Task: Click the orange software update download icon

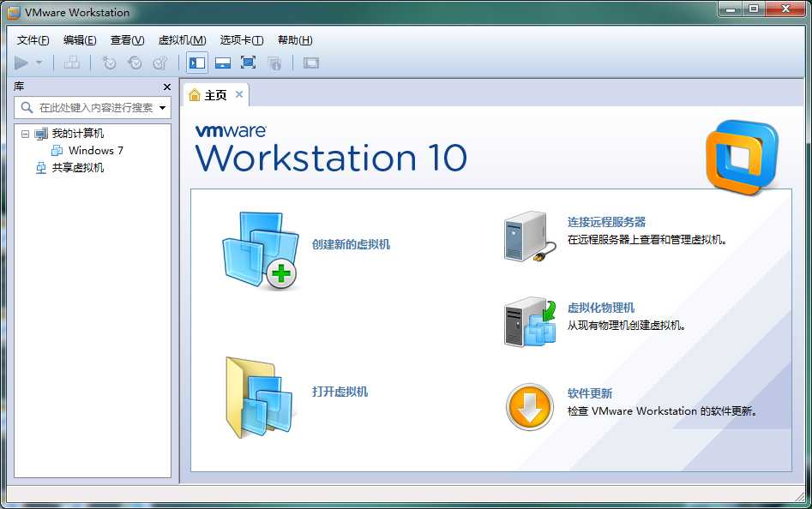Action: (x=529, y=407)
